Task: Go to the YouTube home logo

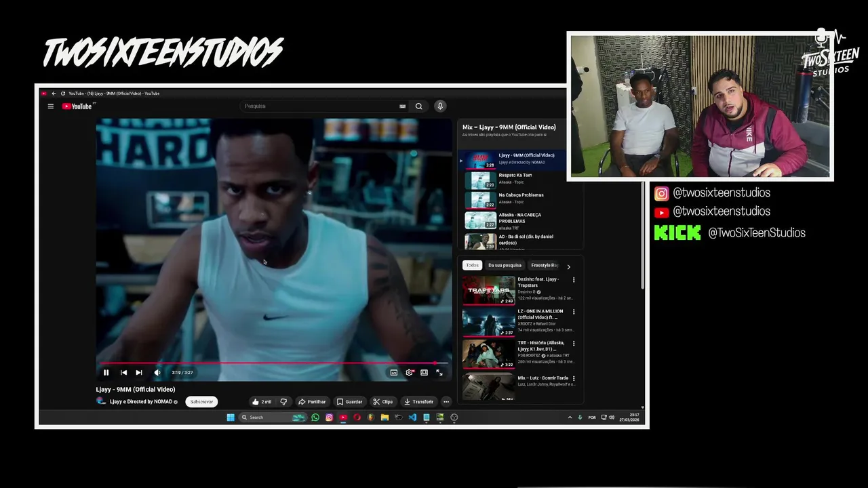Action: pyautogui.click(x=77, y=106)
